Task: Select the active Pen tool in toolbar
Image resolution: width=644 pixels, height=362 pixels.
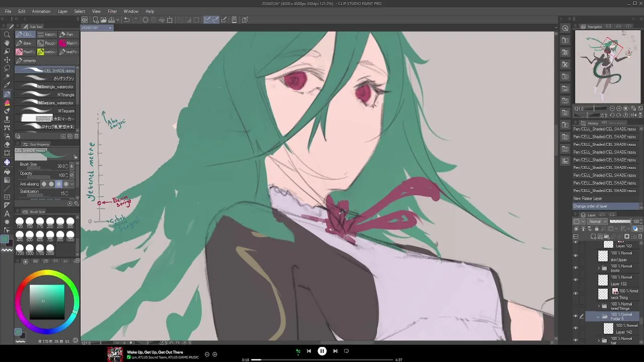Action: coord(7,94)
